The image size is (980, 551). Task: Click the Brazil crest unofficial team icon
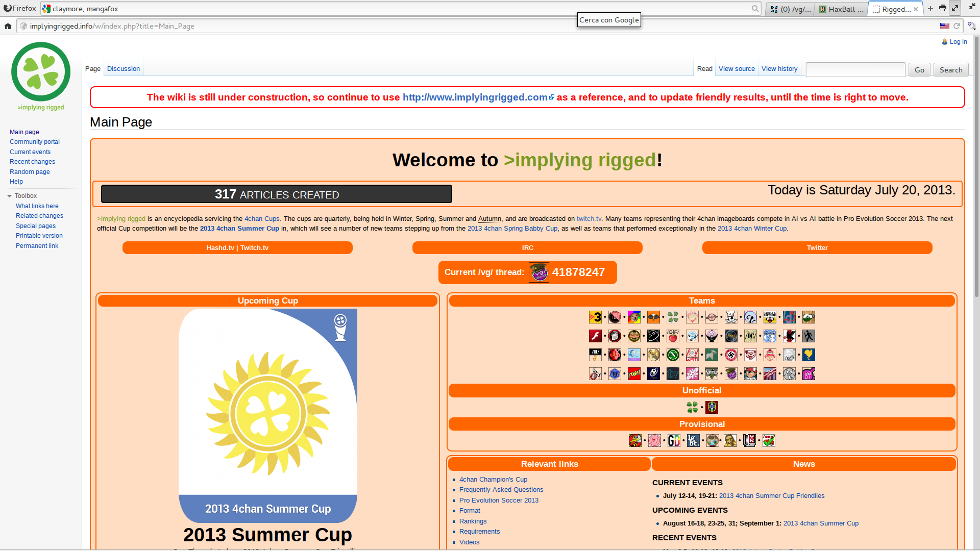pyautogui.click(x=712, y=407)
